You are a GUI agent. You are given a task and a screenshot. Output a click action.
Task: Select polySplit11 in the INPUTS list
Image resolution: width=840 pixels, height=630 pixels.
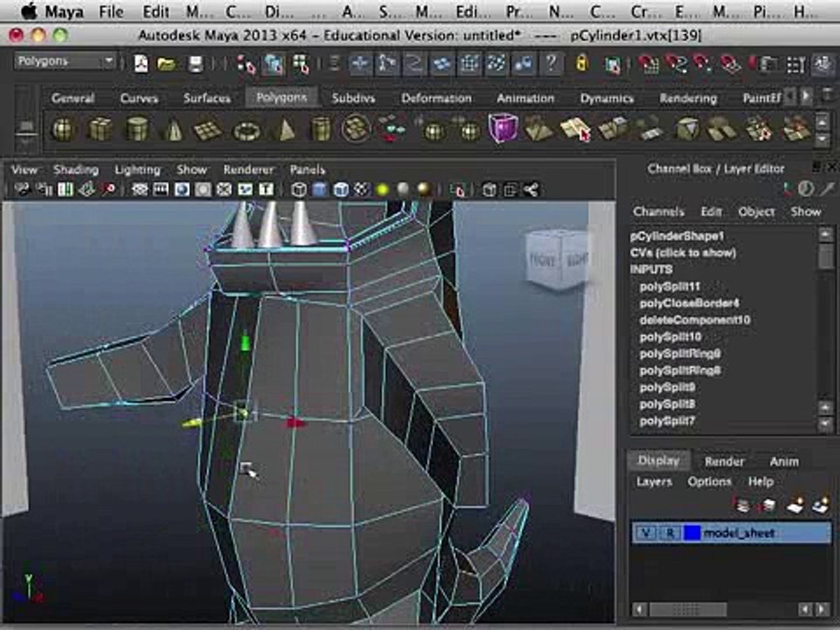click(x=669, y=287)
